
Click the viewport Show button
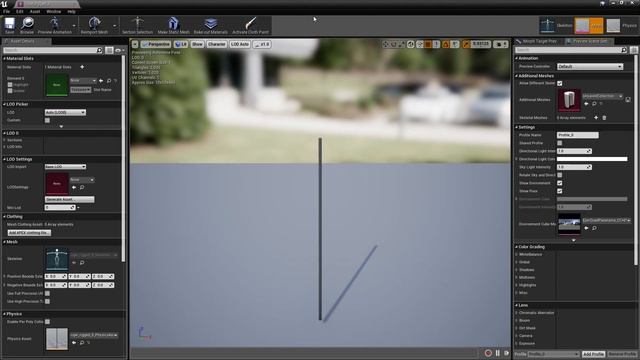pyautogui.click(x=197, y=44)
